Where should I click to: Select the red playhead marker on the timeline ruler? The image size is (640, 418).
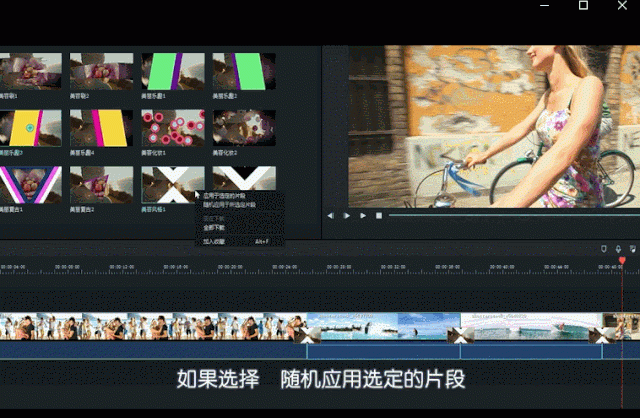click(622, 260)
